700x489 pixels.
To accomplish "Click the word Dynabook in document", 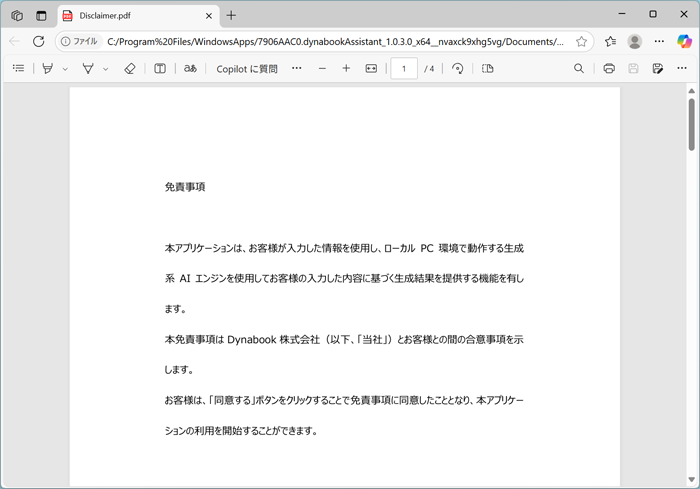I will tap(252, 340).
